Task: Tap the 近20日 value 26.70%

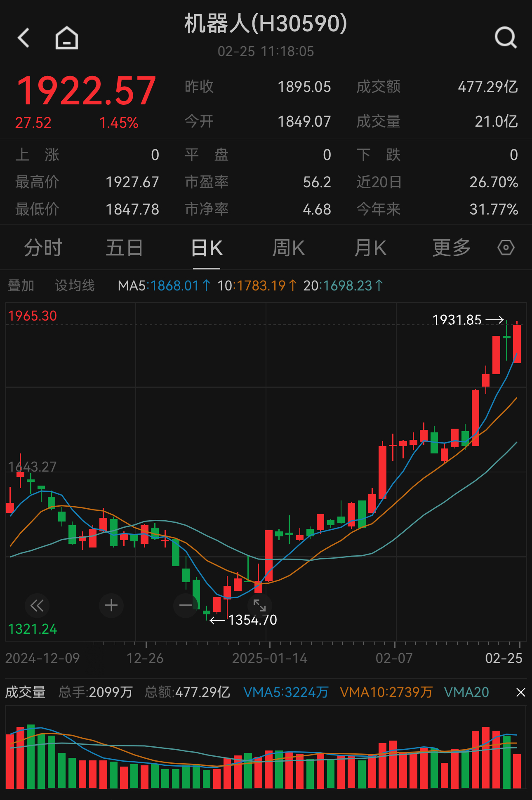Action: 494,182
